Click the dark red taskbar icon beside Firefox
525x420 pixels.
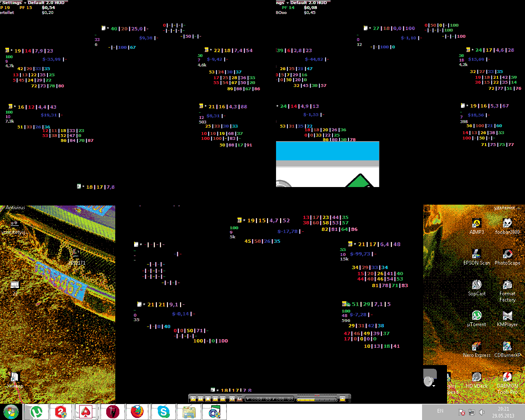click(112, 412)
